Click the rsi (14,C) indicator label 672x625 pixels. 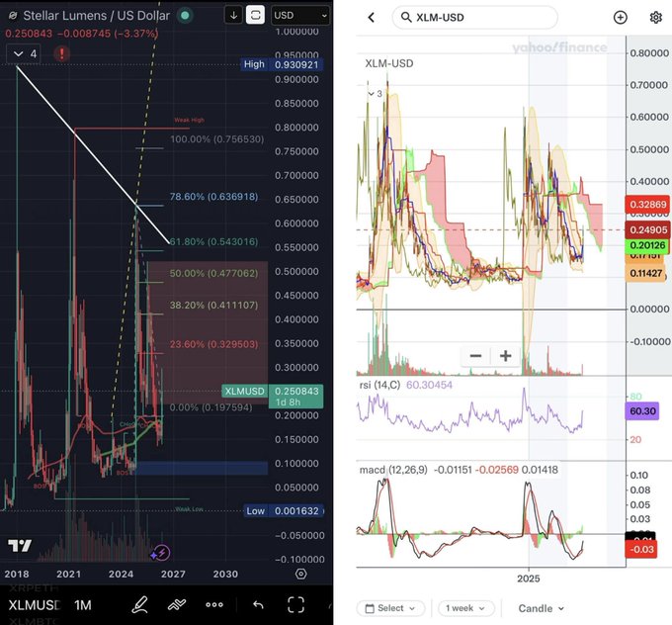[x=379, y=386]
